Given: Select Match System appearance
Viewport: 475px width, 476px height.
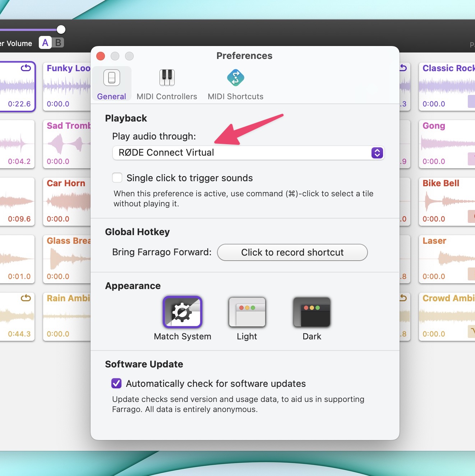Looking at the screenshot, I should (x=183, y=312).
